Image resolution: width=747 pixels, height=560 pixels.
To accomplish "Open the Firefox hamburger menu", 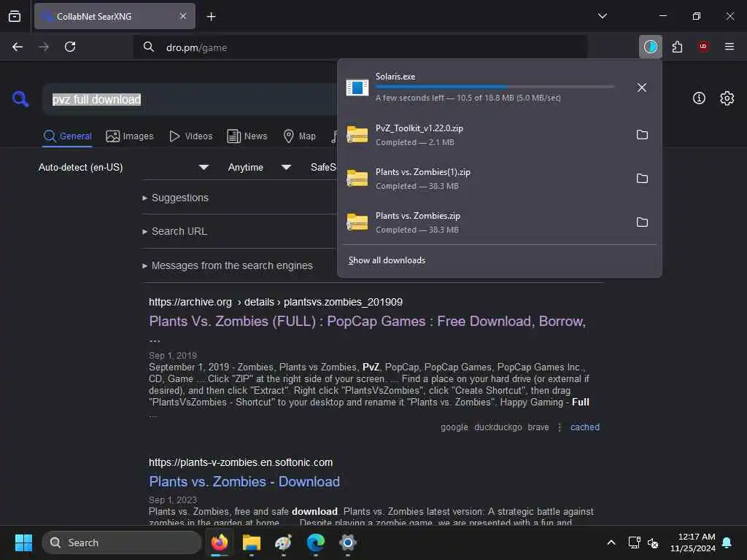I will point(729,47).
